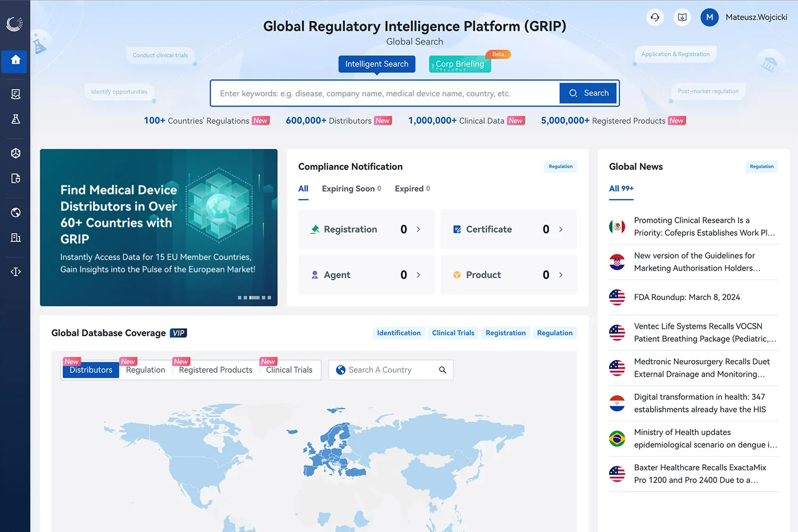Select the third carousel dot on the banner
Image resolution: width=798 pixels, height=532 pixels.
254,298
